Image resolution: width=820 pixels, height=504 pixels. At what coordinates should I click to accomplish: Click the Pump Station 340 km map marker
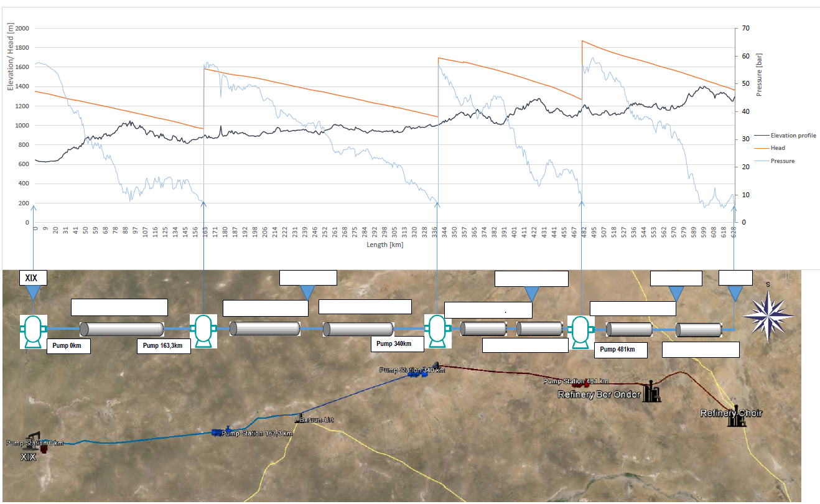click(x=411, y=377)
